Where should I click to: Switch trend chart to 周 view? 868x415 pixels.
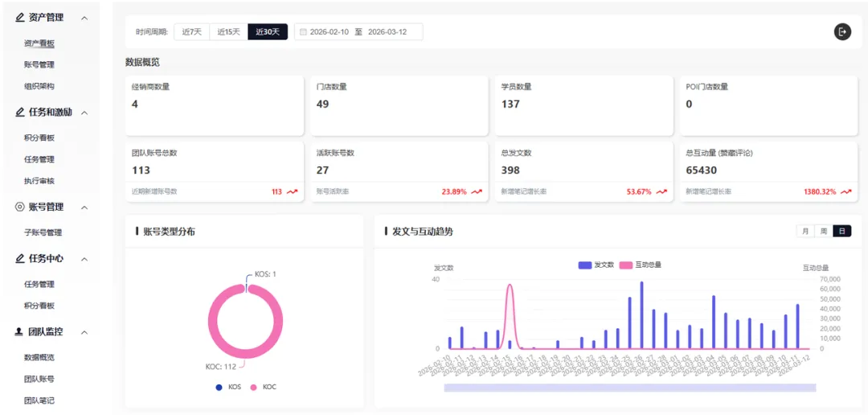[x=824, y=231]
